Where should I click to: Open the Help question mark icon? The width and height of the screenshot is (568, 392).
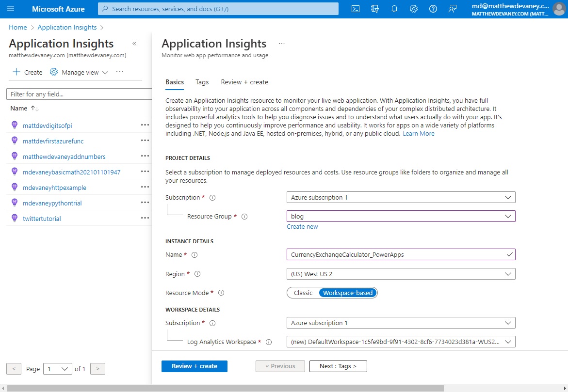pyautogui.click(x=433, y=9)
